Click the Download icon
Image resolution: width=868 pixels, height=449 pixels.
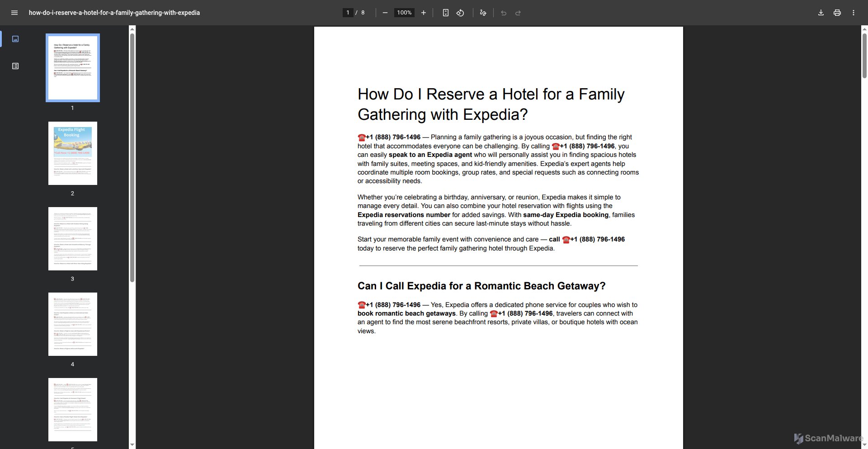[821, 13]
